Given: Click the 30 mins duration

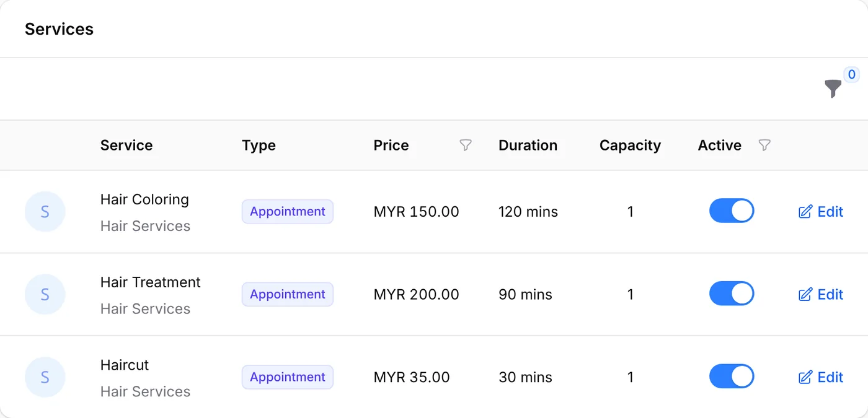Looking at the screenshot, I should [x=525, y=377].
